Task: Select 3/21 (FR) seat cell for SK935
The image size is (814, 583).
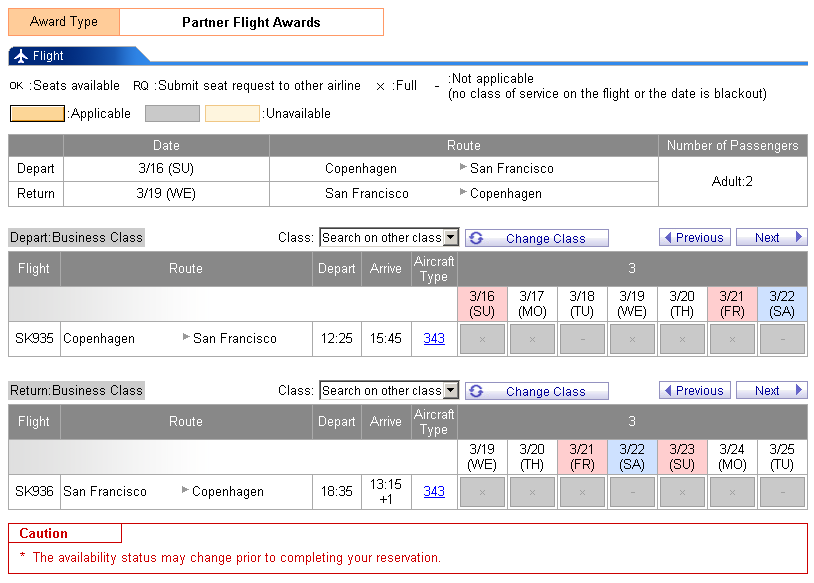Action: (x=732, y=339)
